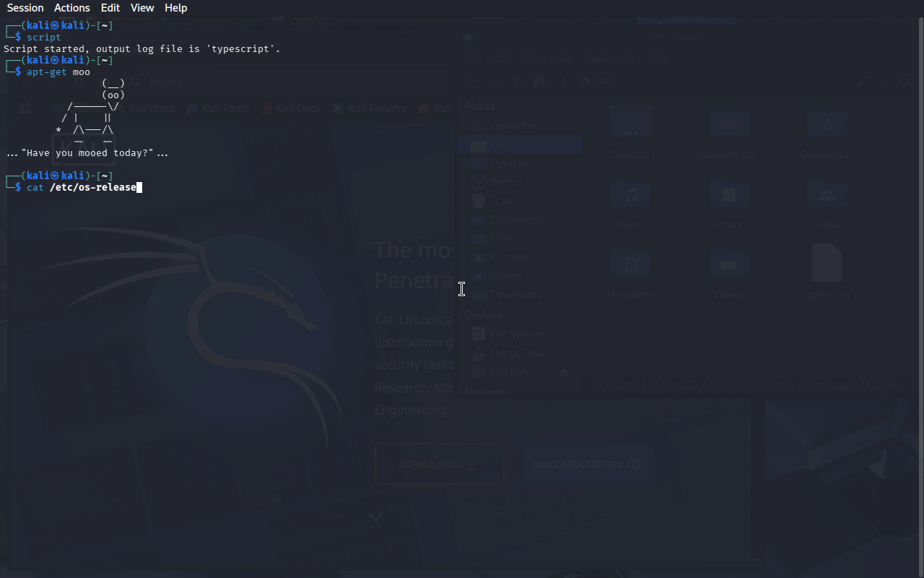Open the terminal's View menu
The height and width of the screenshot is (578, 924).
142,8
